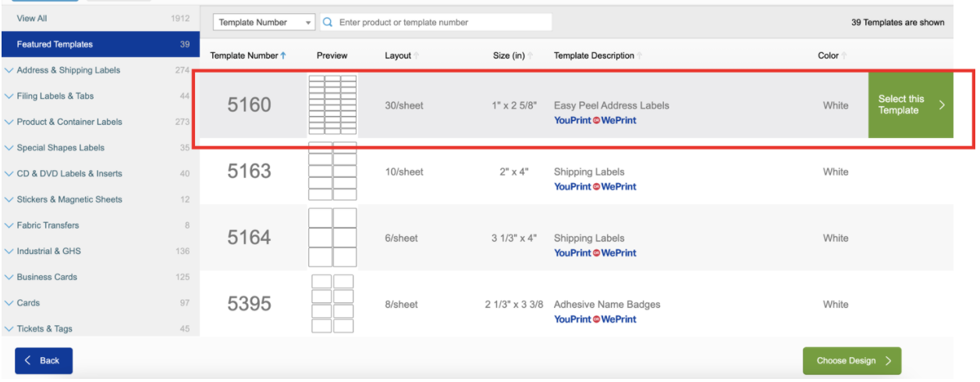This screenshot has height=382, width=980.
Task: Click YouPrint WePrint logo under 5164
Action: click(595, 253)
